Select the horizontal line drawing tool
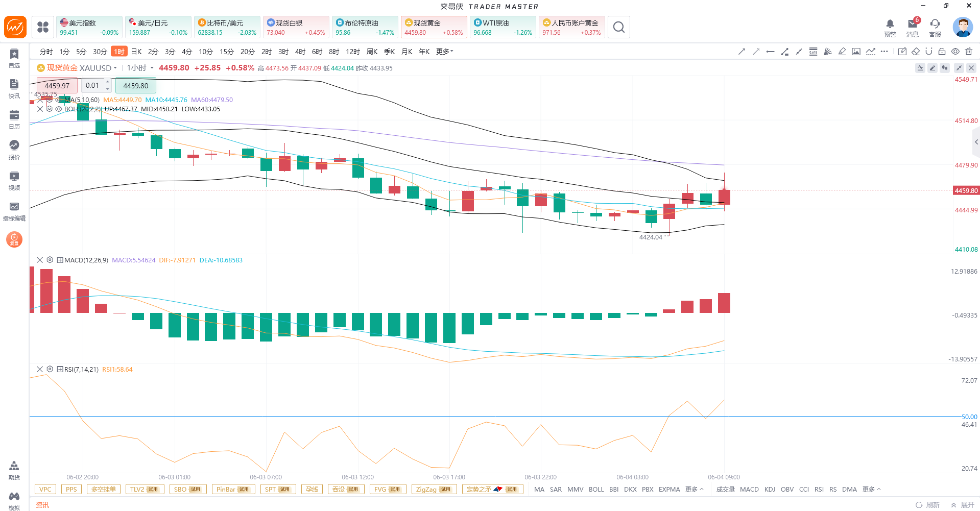 pyautogui.click(x=771, y=52)
